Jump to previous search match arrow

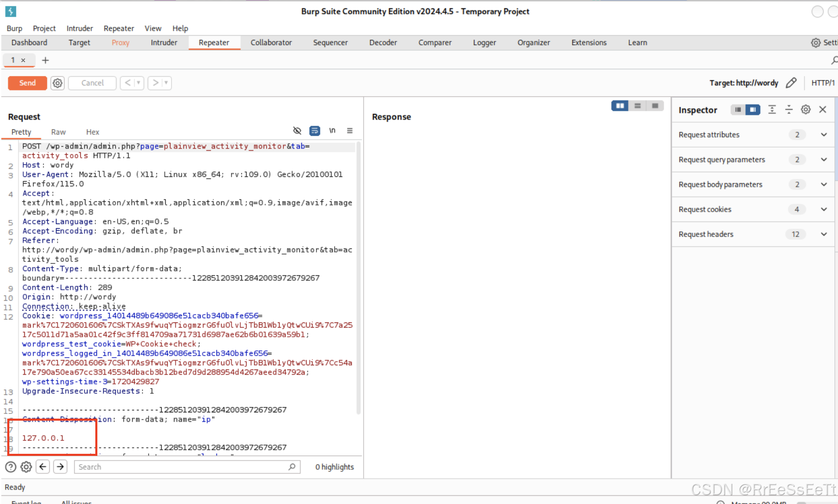43,467
